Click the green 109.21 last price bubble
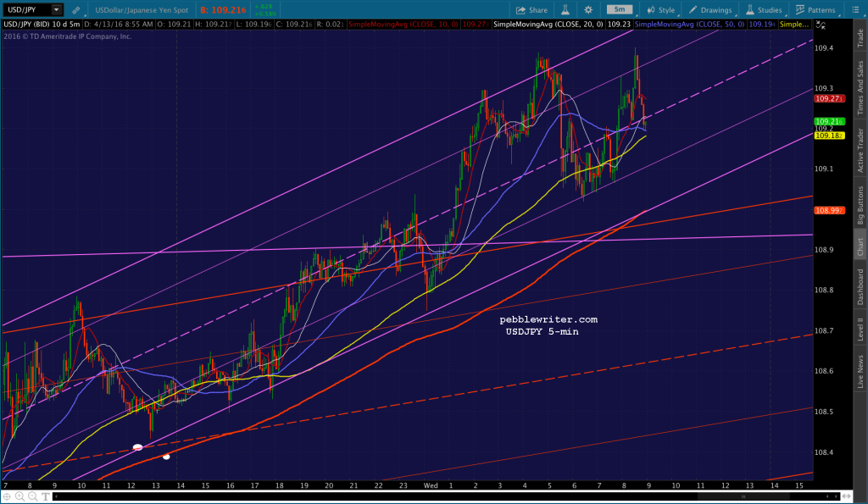Image resolution: width=868 pixels, height=504 pixels. tap(829, 121)
